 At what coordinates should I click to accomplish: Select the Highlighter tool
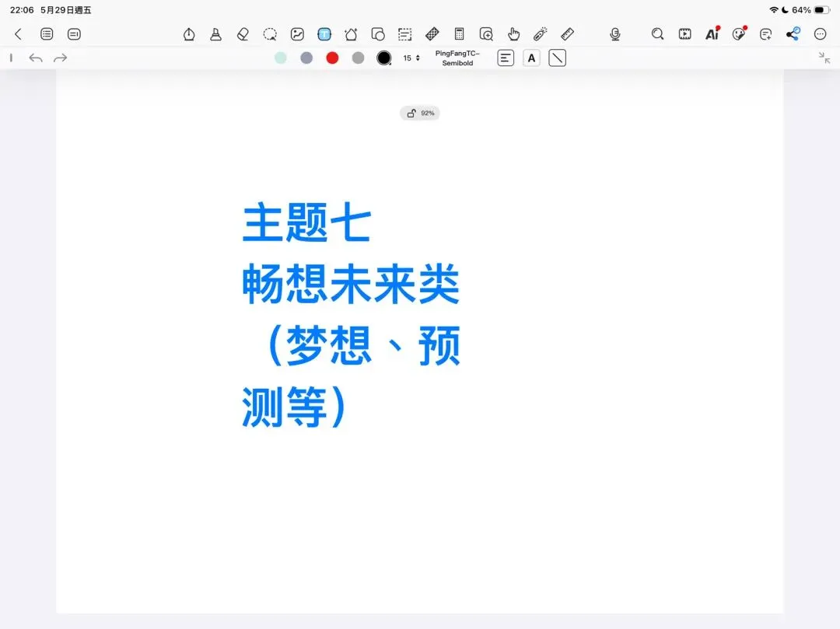(x=216, y=34)
